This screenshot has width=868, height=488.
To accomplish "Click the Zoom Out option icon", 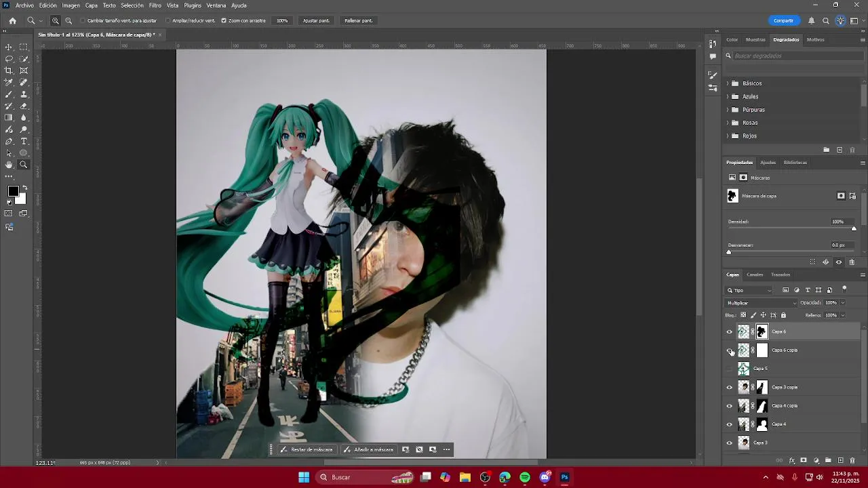I will (68, 20).
